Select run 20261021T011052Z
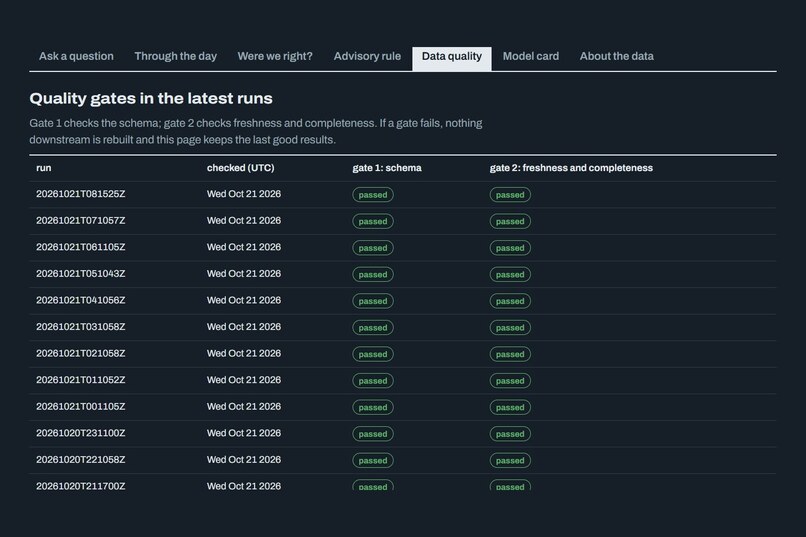 (81, 380)
